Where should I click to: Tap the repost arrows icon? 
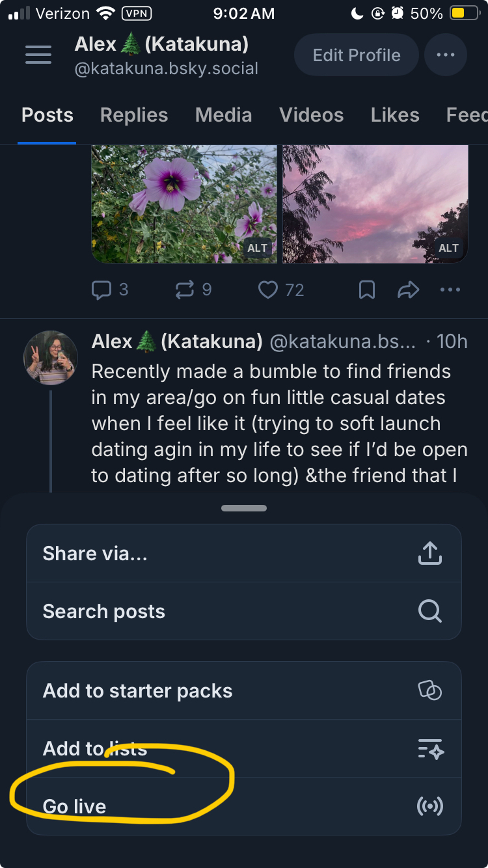pos(185,290)
